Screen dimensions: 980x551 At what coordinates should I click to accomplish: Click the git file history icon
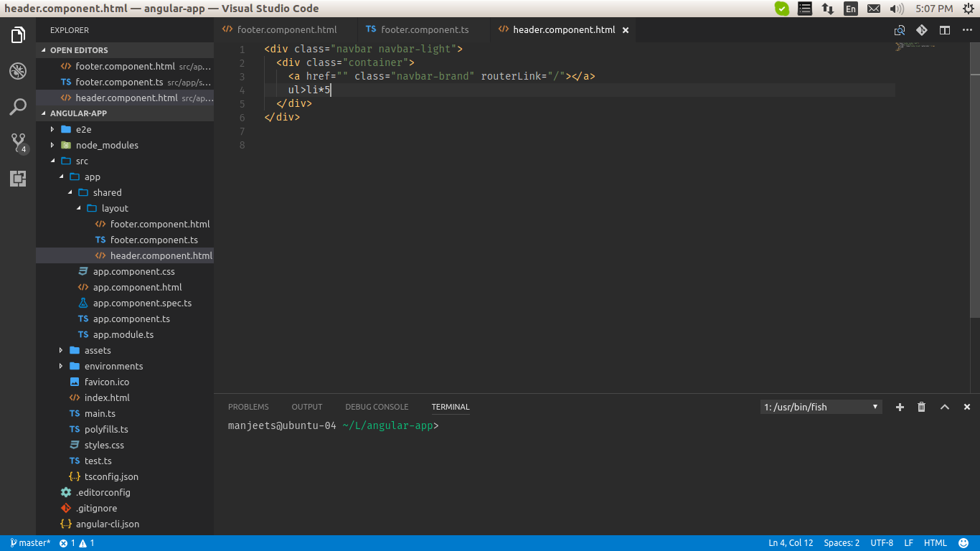(x=922, y=30)
